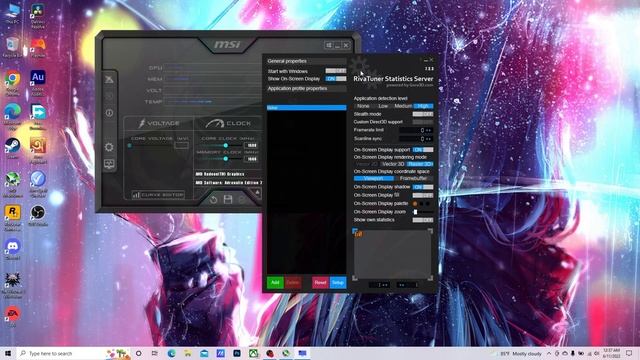
Task: Select the Global profile in application list
Action: (306, 108)
